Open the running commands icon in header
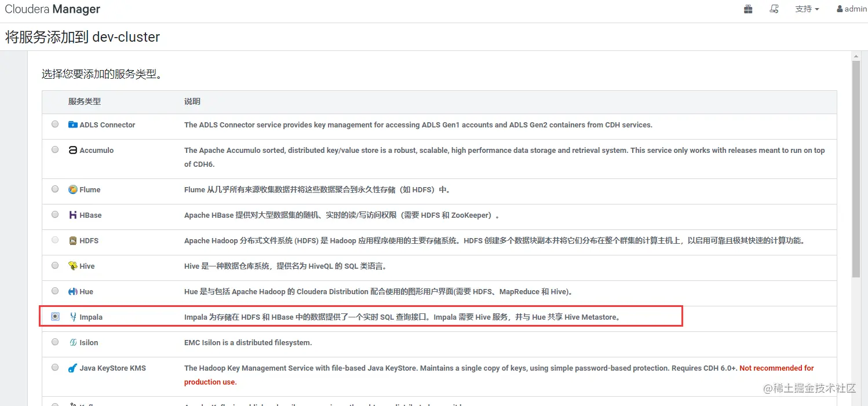The width and height of the screenshot is (868, 406). click(774, 9)
